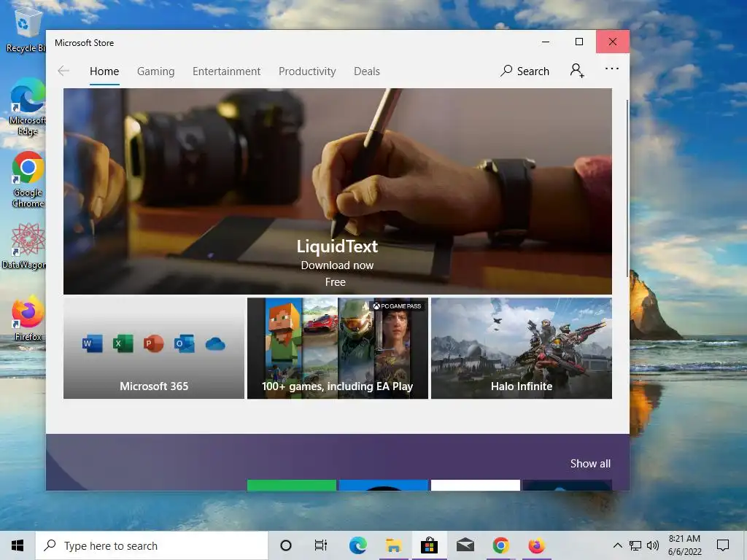Click the Search button in Store
This screenshot has height=560, width=747.
coord(525,71)
